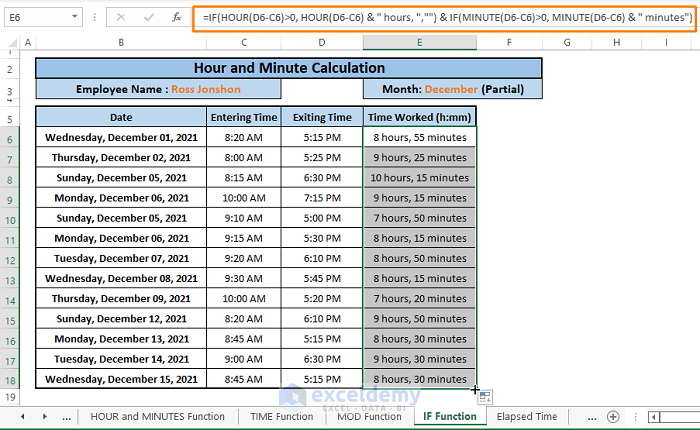Click the 'Entering Time' heading cell
The width and height of the screenshot is (700, 430).
(x=244, y=117)
